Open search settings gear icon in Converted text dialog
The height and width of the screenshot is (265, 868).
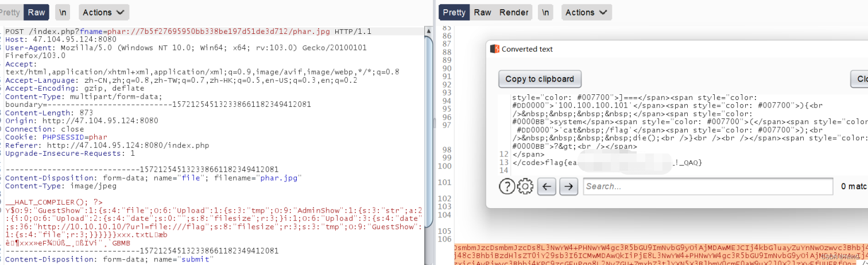(x=525, y=186)
